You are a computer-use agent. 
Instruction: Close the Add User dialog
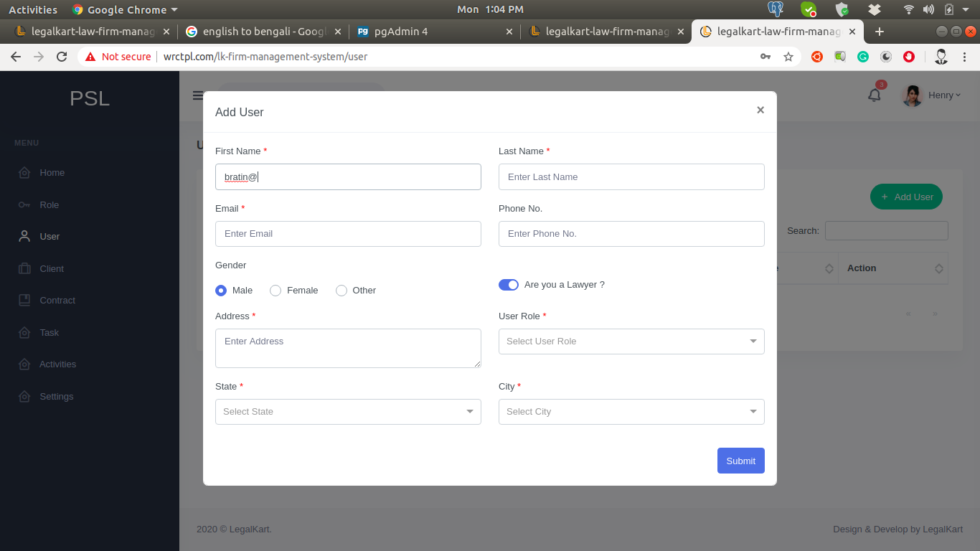pyautogui.click(x=760, y=110)
